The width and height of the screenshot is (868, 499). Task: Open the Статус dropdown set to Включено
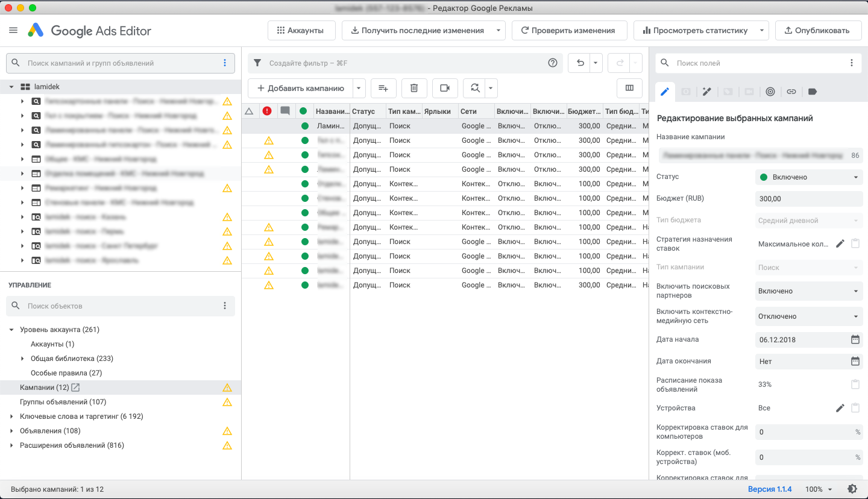tap(808, 177)
